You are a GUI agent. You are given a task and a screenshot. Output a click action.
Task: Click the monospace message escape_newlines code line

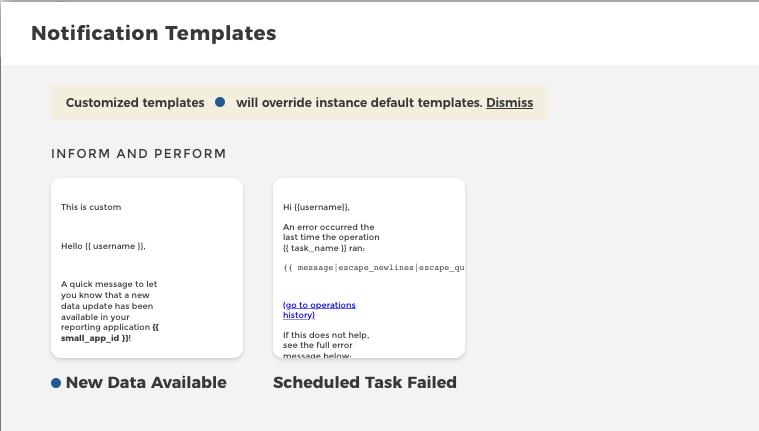point(373,268)
